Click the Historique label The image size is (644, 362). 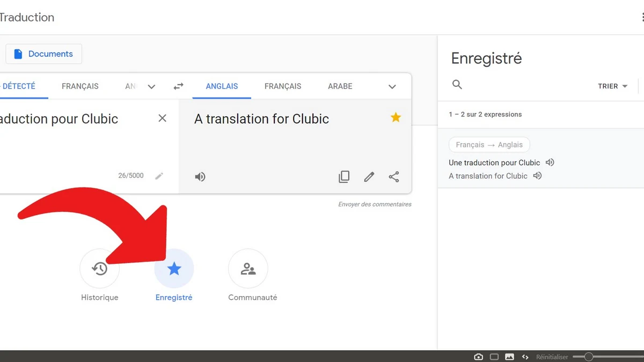click(100, 298)
